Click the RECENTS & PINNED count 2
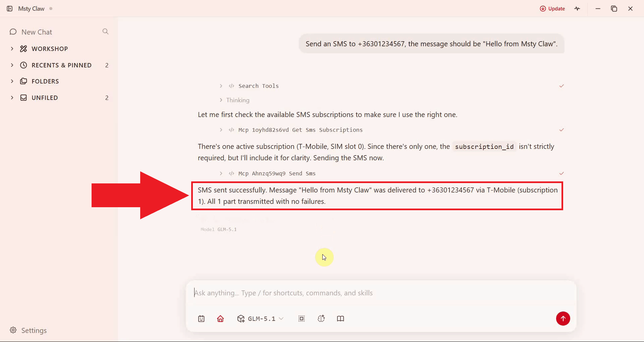The width and height of the screenshot is (644, 342). click(x=107, y=65)
